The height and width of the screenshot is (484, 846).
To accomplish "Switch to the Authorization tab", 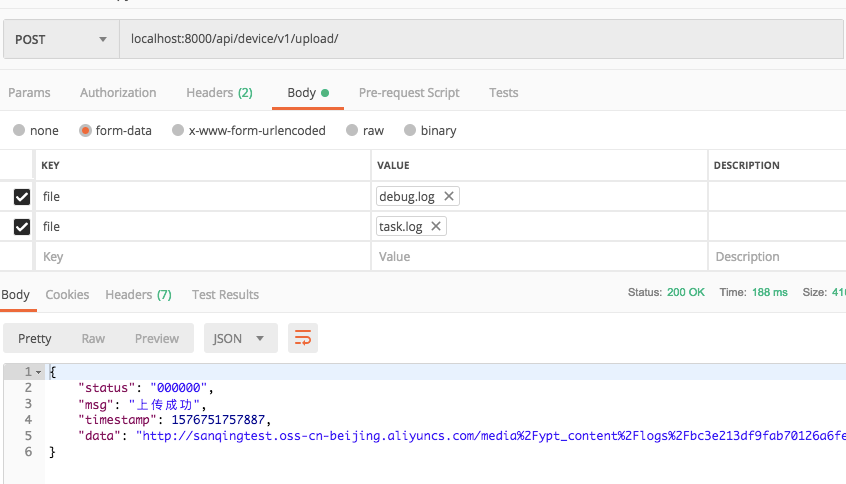I will coord(118,93).
